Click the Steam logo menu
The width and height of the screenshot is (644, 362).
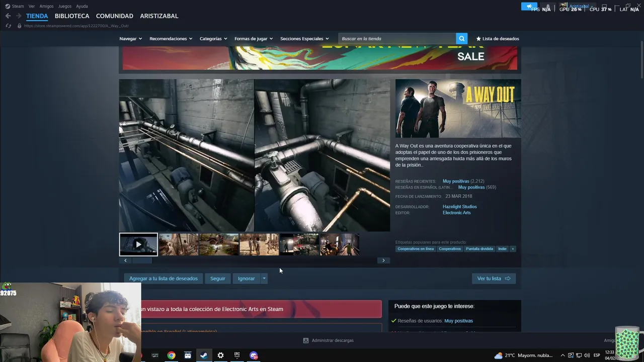pyautogui.click(x=8, y=7)
